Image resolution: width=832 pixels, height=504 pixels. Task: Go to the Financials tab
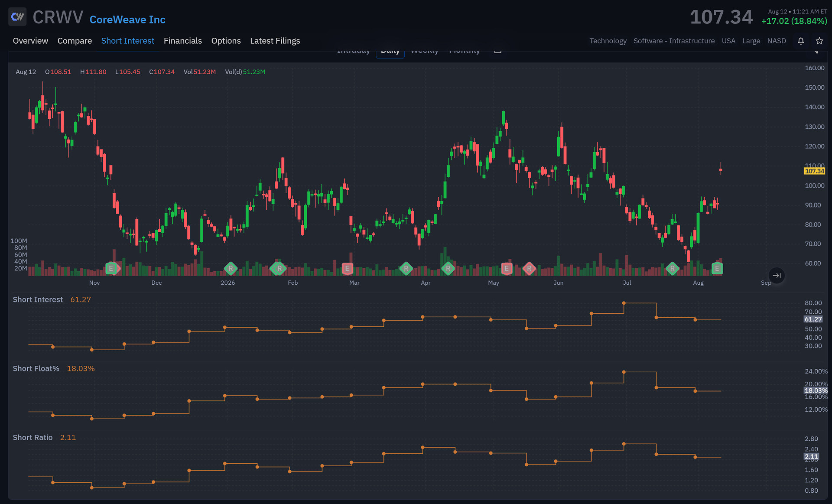tap(183, 41)
